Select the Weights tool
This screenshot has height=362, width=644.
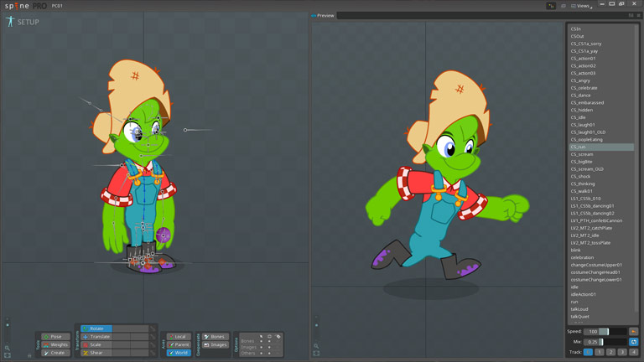coord(55,344)
